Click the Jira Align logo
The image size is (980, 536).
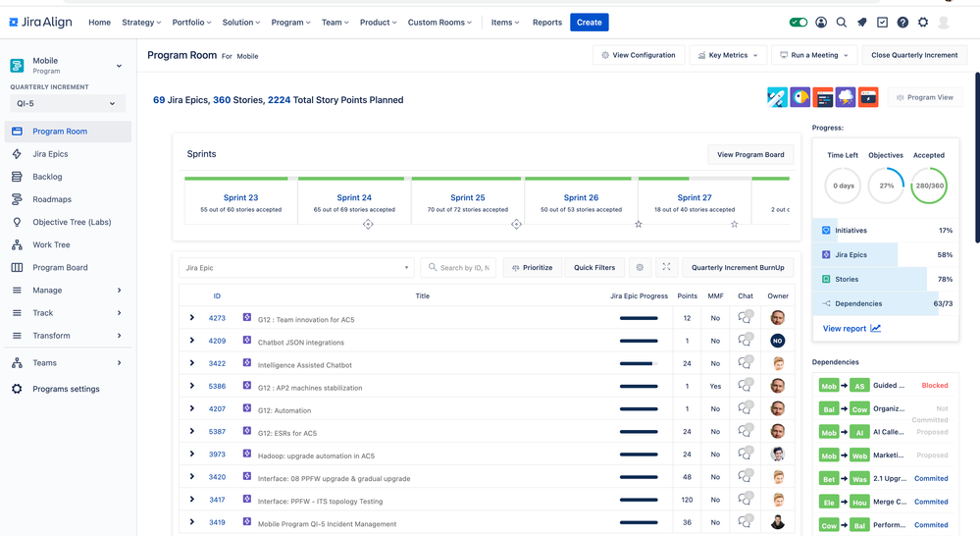tap(40, 23)
